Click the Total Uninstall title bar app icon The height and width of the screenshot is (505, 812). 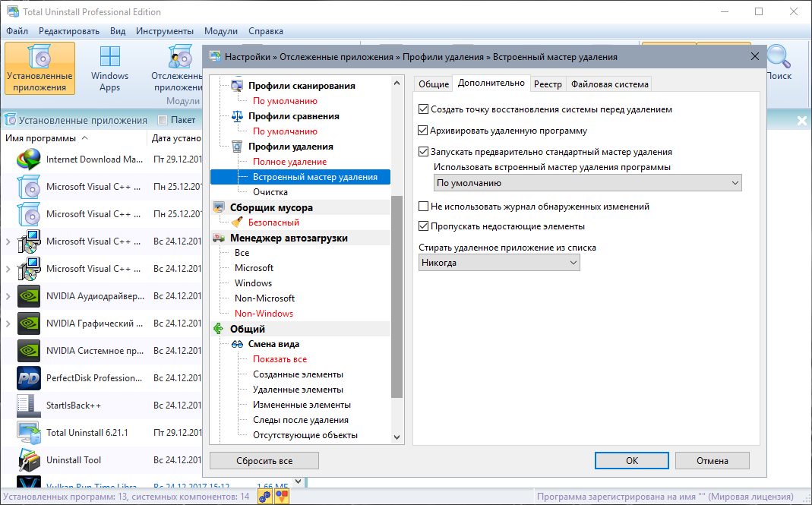click(x=12, y=11)
